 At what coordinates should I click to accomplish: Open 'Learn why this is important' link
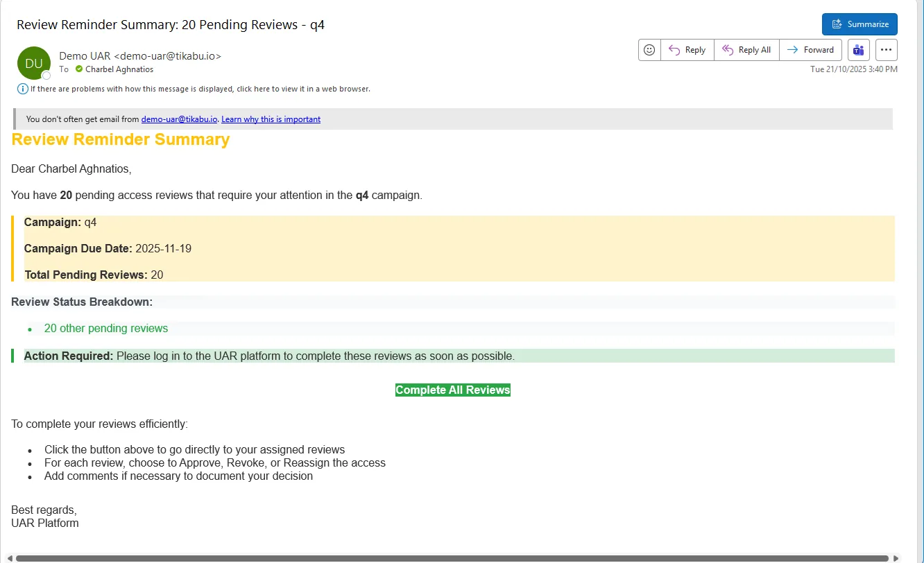(x=271, y=119)
